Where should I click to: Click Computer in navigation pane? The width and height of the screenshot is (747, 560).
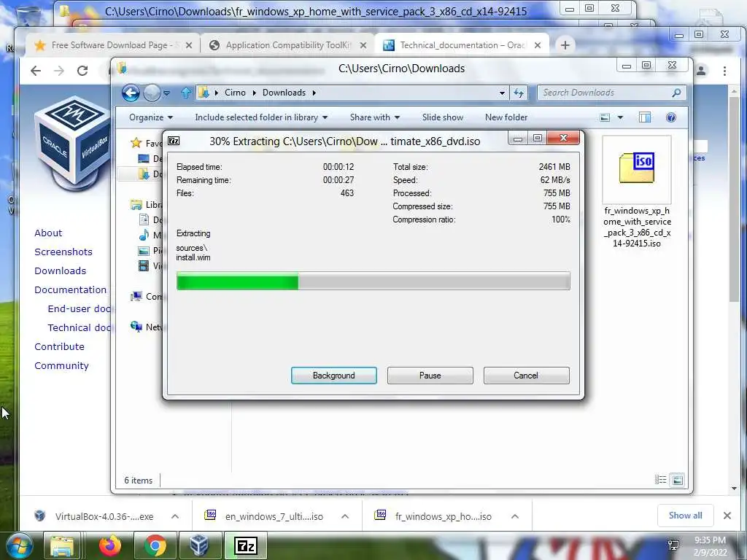[x=147, y=296]
